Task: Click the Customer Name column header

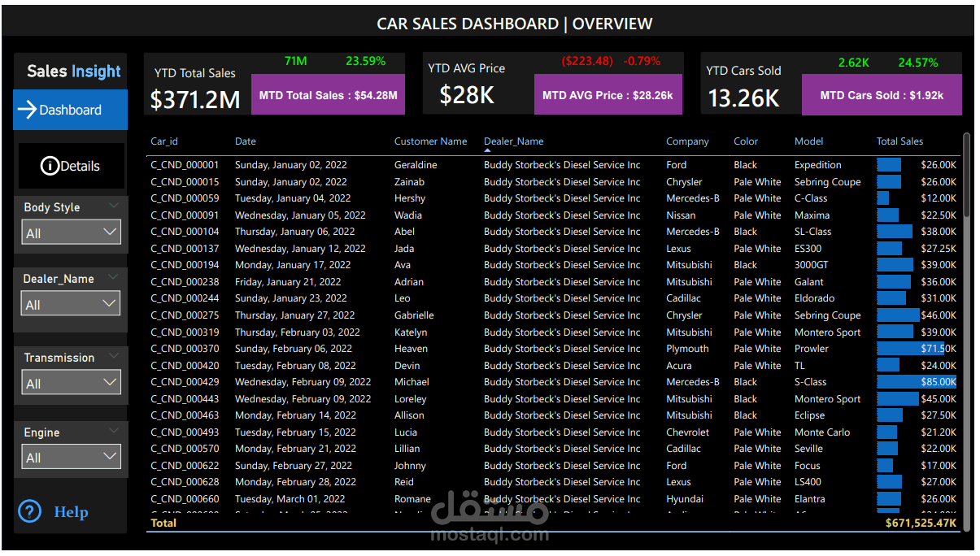Action: (431, 141)
